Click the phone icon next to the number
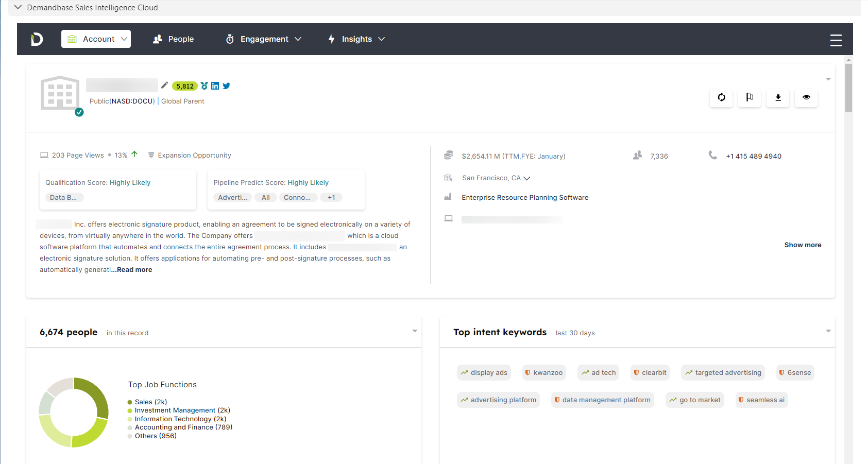This screenshot has width=868, height=464. 713,155
